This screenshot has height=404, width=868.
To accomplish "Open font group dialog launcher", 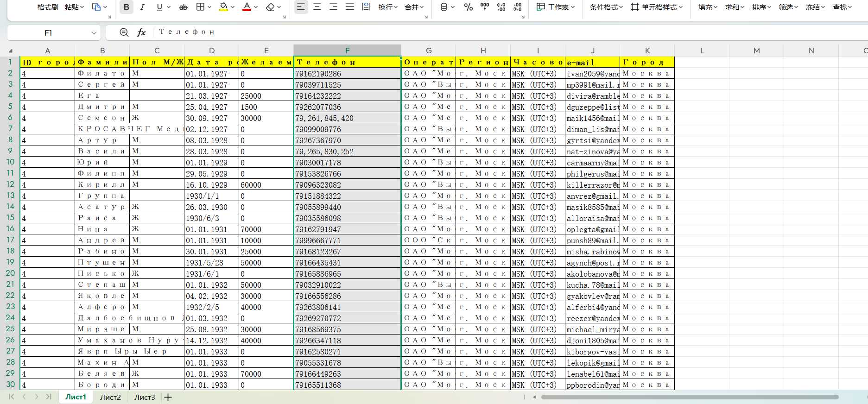I will (284, 17).
